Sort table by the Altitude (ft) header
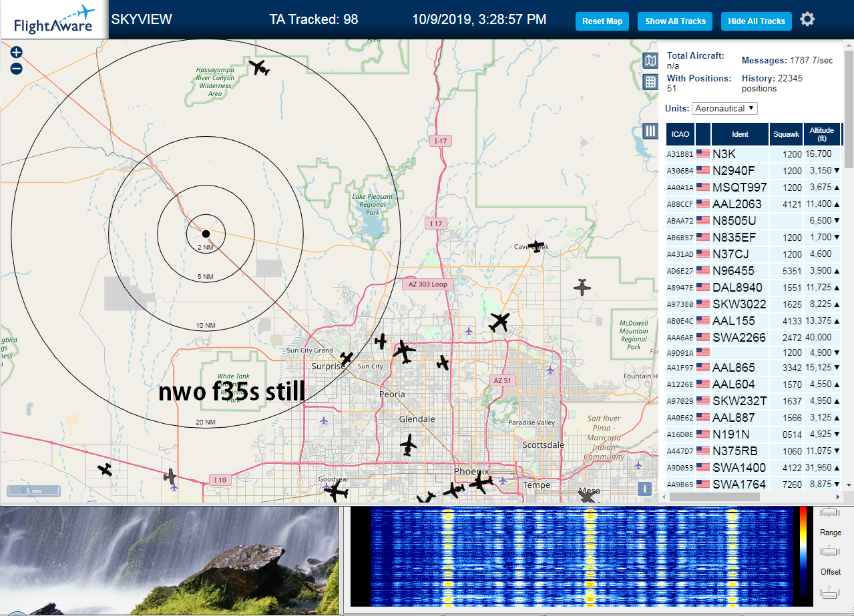Viewport: 854px width, 616px height. click(822, 134)
